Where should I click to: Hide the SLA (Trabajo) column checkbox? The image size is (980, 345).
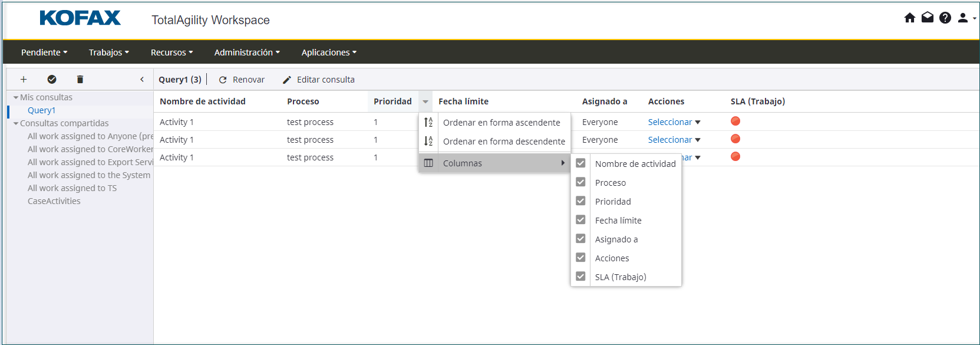pyautogui.click(x=580, y=277)
